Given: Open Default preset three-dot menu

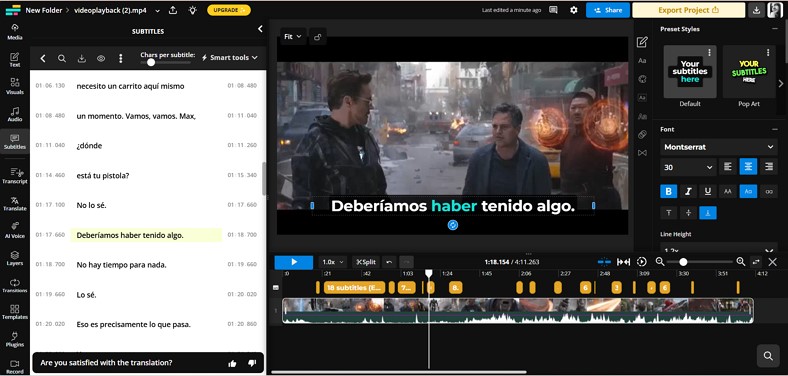Looking at the screenshot, I should point(709,52).
